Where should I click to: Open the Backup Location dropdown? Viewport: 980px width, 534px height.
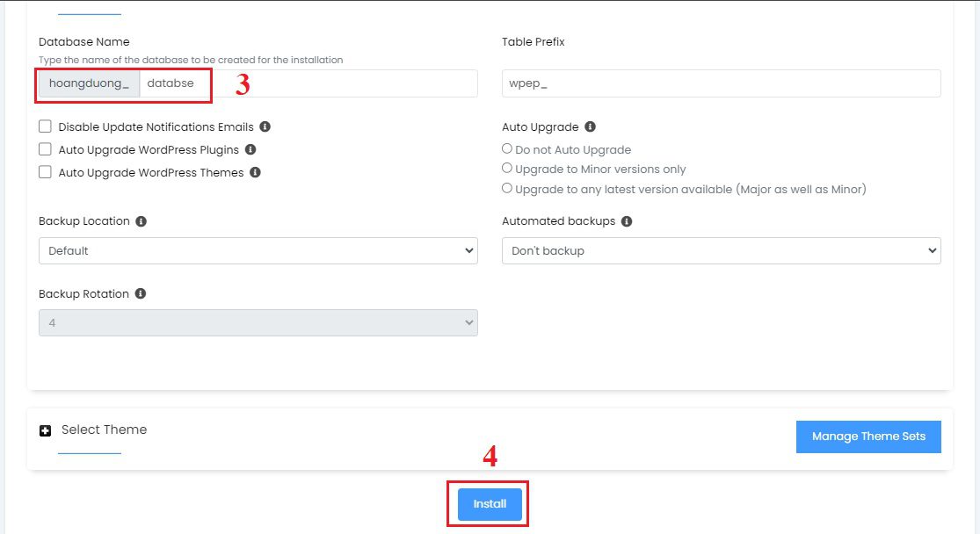[x=258, y=250]
